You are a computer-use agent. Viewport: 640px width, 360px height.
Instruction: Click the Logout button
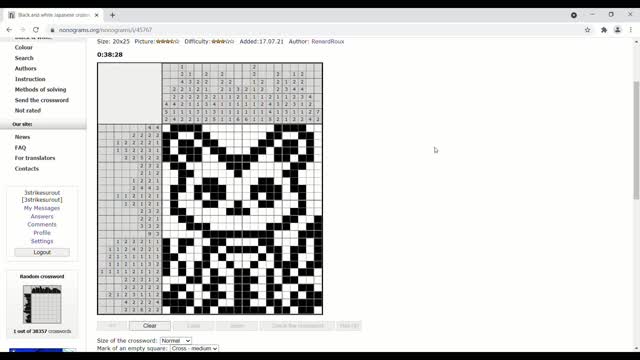tap(42, 252)
